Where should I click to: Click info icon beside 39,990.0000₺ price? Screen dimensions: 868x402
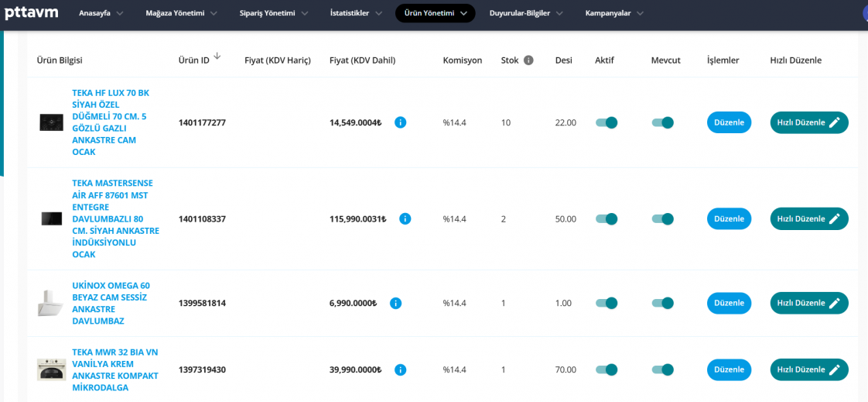pos(400,369)
